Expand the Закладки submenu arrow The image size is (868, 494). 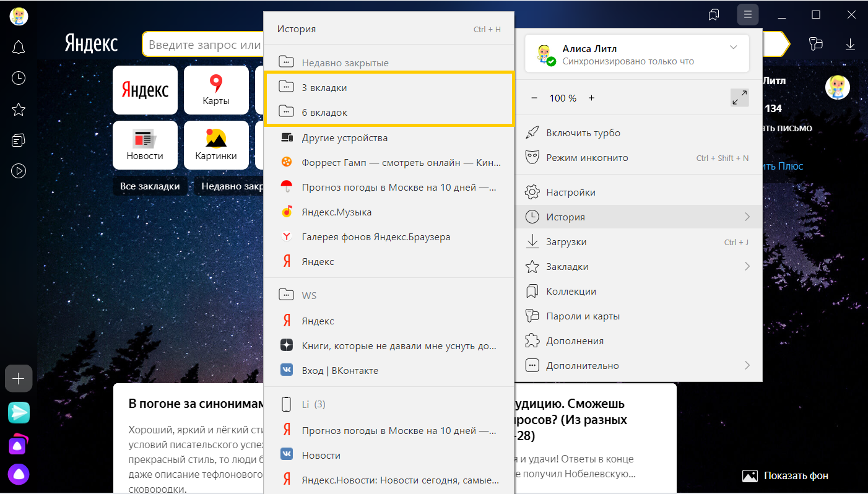coord(747,266)
